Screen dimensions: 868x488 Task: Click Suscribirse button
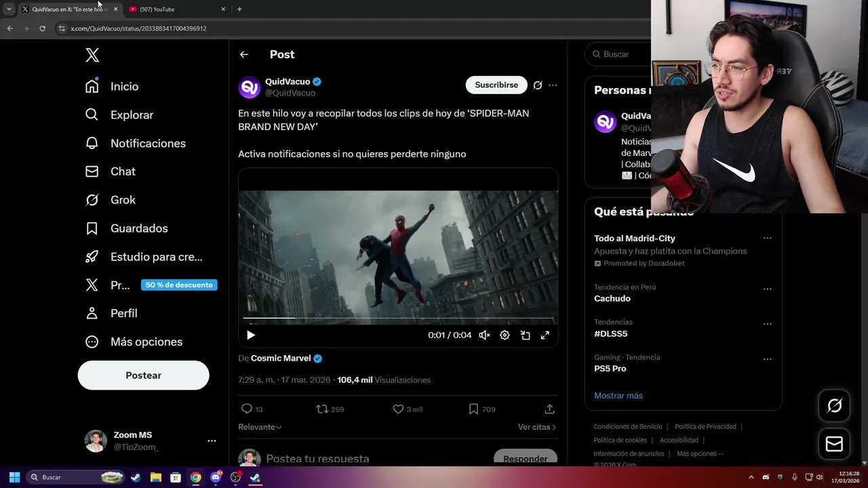tap(496, 85)
